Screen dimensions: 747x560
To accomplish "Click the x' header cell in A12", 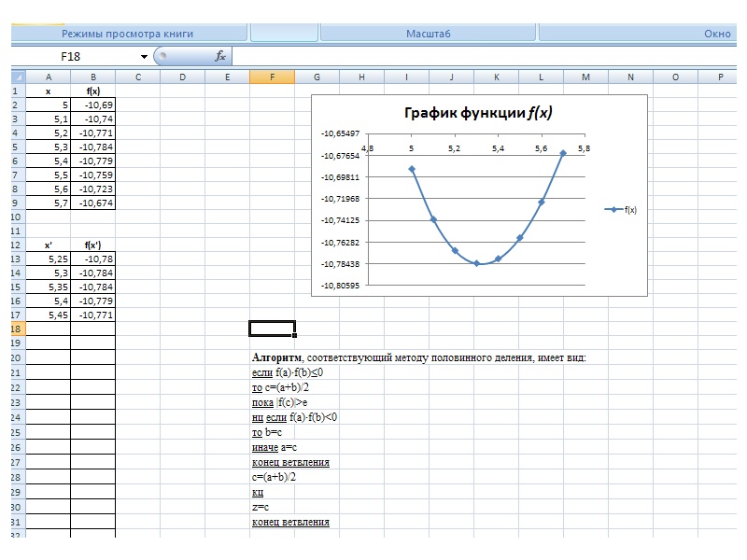I will [49, 245].
